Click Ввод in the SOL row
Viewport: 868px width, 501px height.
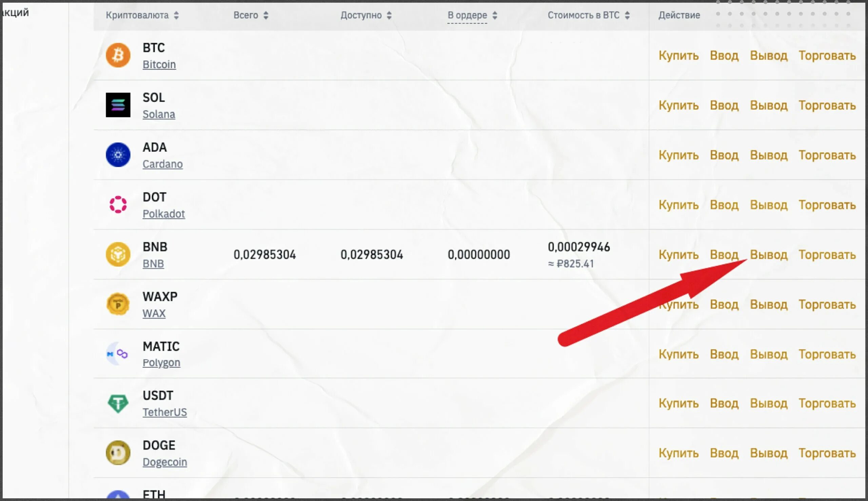point(724,105)
